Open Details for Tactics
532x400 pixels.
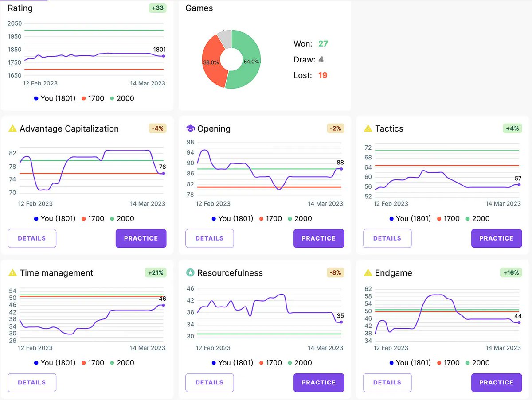387,238
